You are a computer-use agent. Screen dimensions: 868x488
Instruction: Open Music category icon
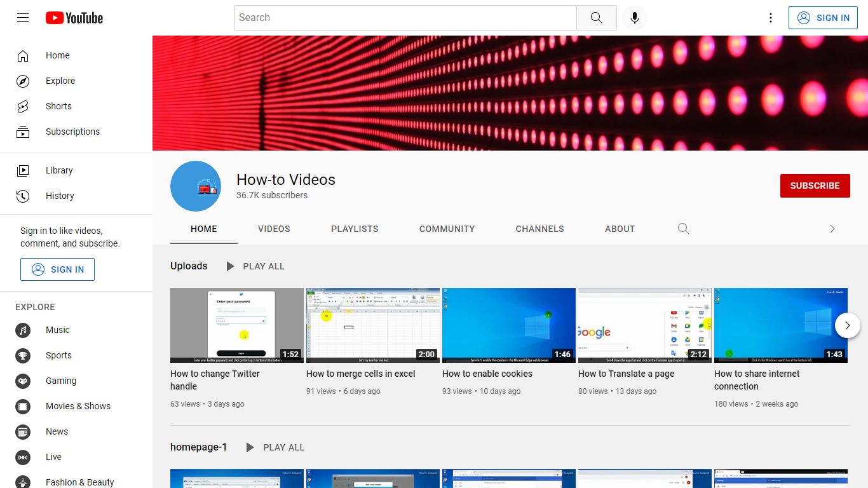[23, 330]
